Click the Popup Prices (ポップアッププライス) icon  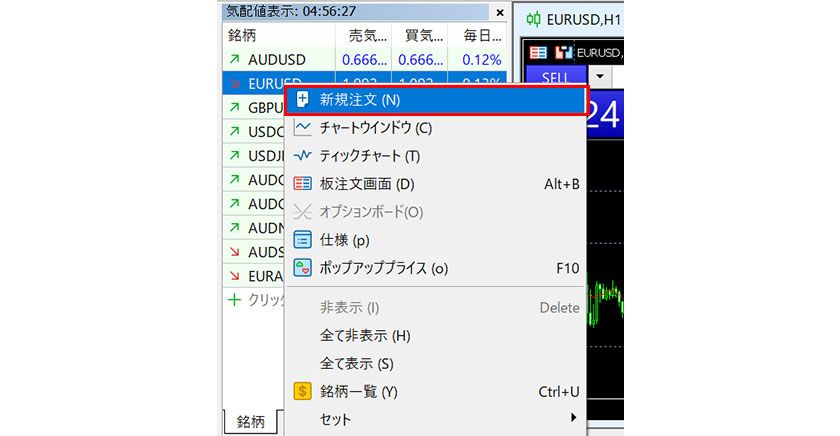tap(303, 268)
